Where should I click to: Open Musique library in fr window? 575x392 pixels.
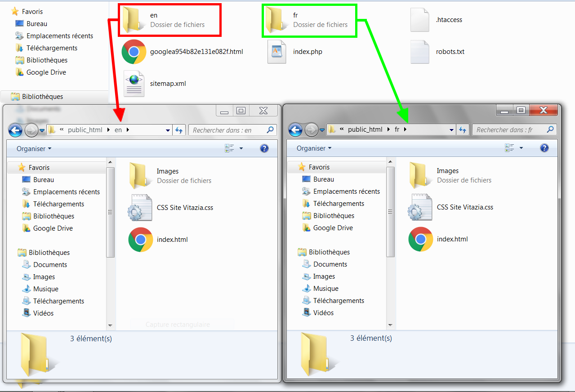[x=320, y=289]
